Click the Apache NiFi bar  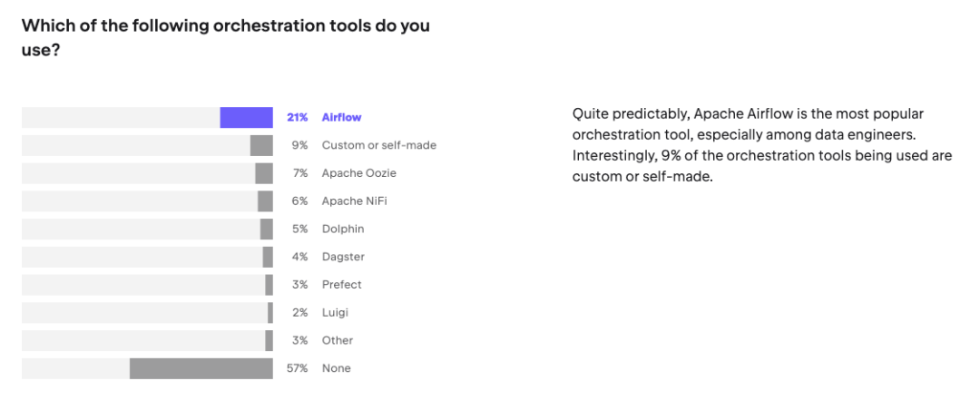pyautogui.click(x=265, y=201)
